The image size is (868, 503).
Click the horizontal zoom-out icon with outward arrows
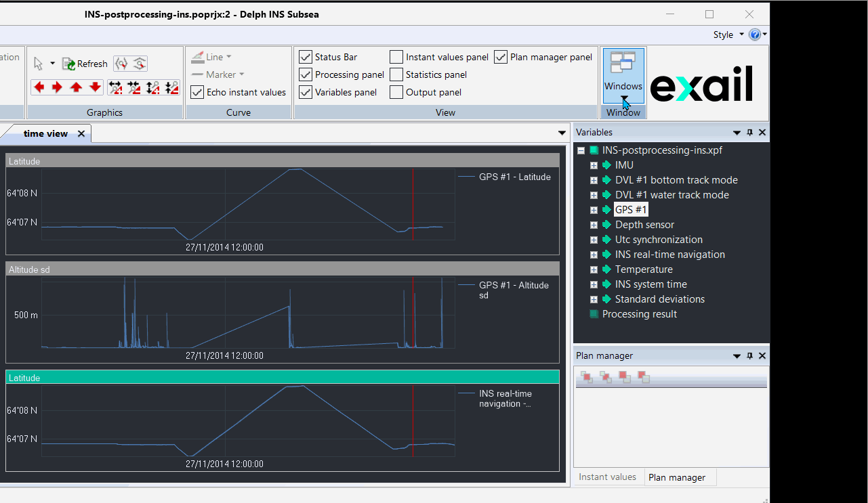[115, 87]
